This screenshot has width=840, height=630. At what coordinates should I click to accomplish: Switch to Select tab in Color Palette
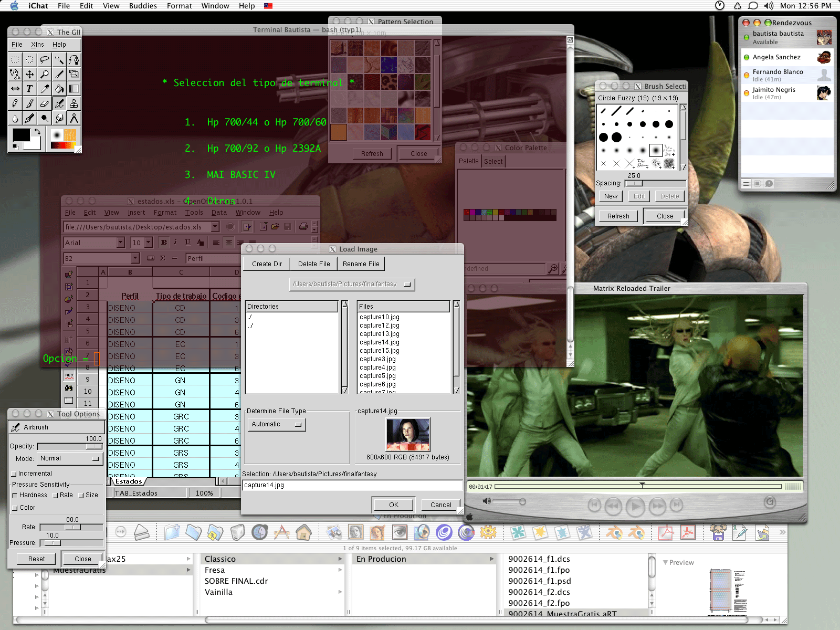(493, 161)
